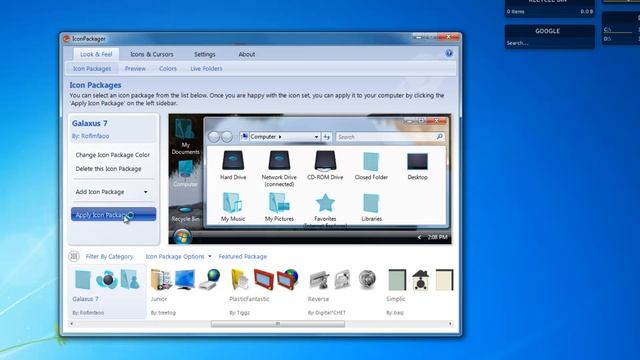640x360 pixels.
Task: Click Apply Icon Package button
Action: [113, 215]
